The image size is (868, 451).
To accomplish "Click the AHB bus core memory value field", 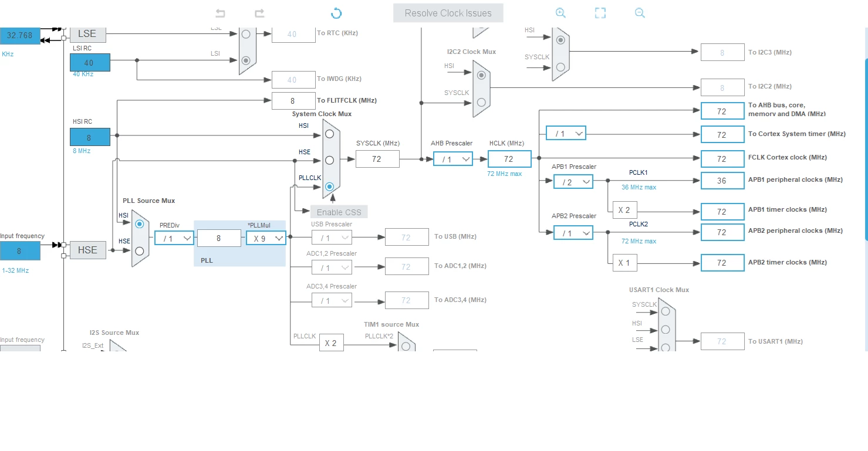I will point(722,111).
